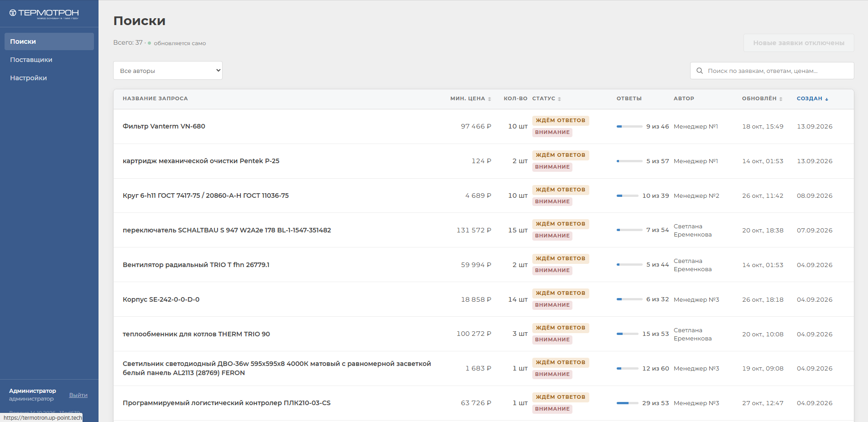The image size is (868, 422).
Task: Sort by ОБНОВЛЁН column arrows
Action: click(780, 99)
